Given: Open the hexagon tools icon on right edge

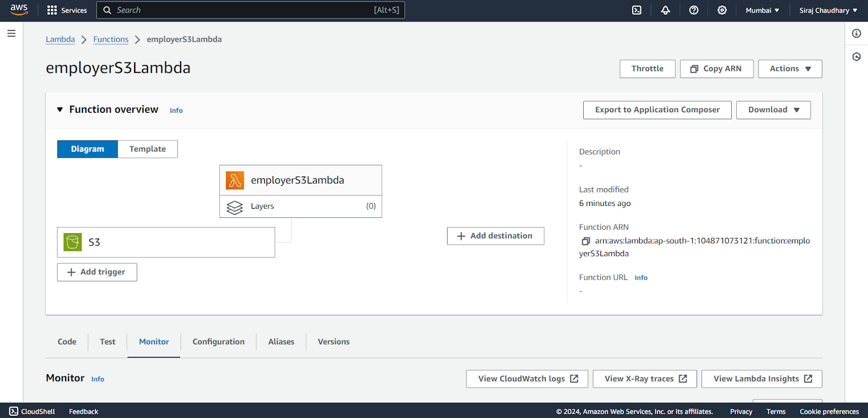Looking at the screenshot, I should [x=857, y=56].
